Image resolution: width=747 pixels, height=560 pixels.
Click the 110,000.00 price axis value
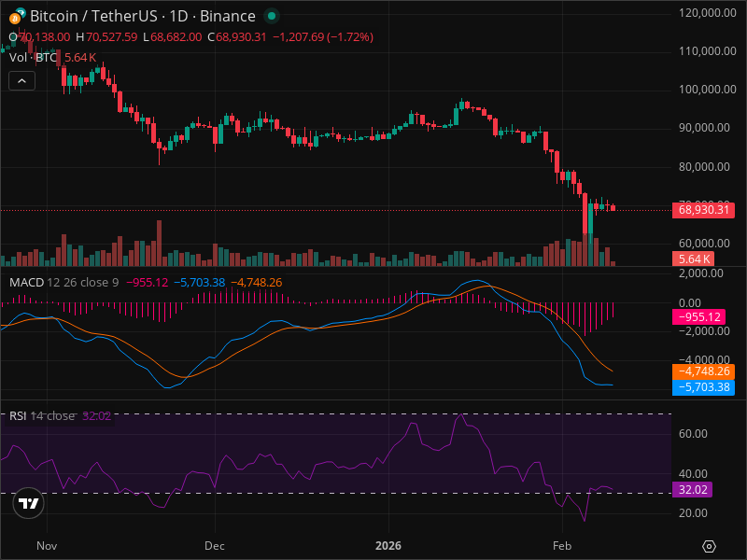(x=707, y=51)
